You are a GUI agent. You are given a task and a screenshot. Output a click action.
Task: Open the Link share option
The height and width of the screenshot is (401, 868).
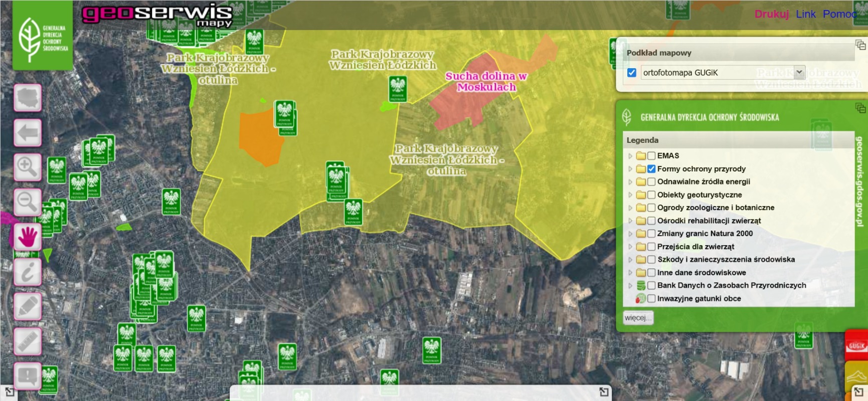806,14
